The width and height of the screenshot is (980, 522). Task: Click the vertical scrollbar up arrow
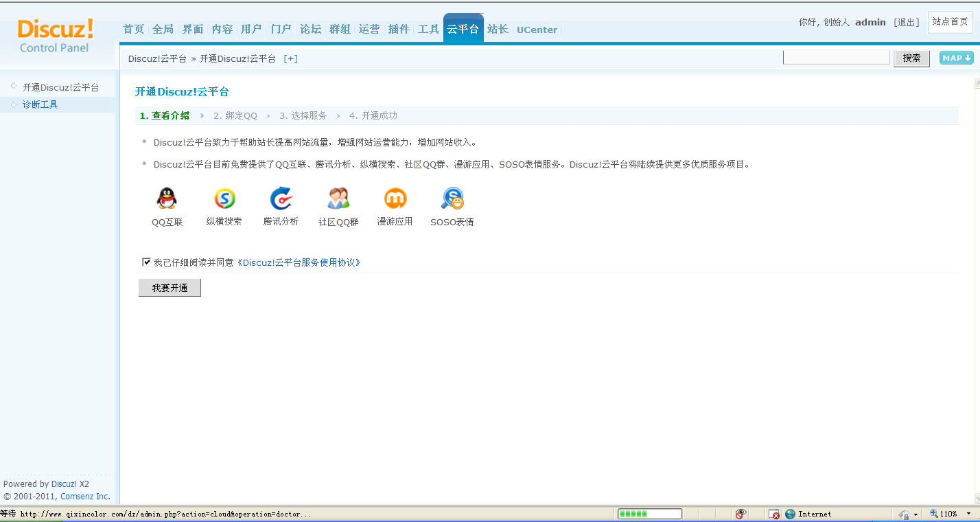(977, 82)
